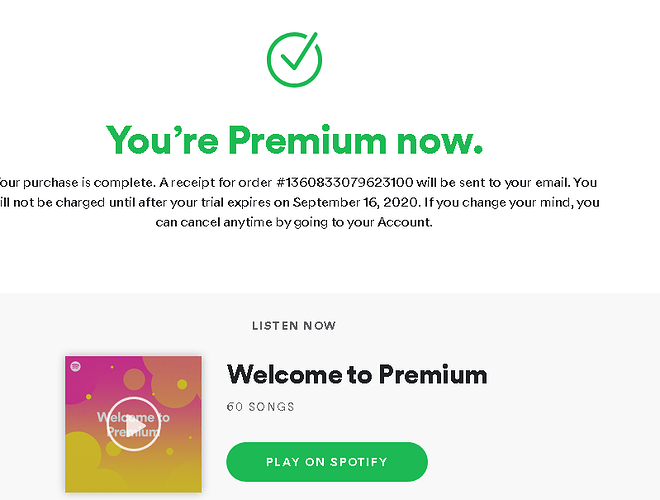Select the order number #1360833079623100

click(345, 182)
